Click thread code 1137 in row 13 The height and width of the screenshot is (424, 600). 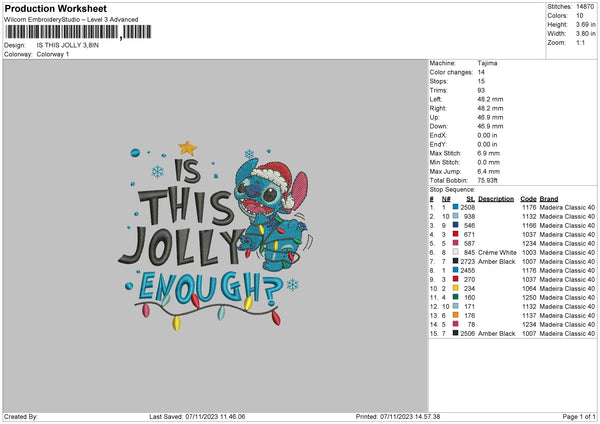(529, 315)
